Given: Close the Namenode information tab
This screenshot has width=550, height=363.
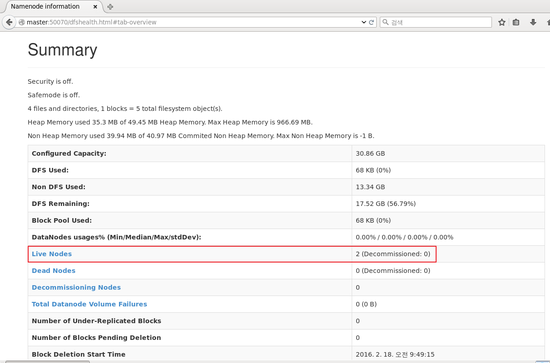Looking at the screenshot, I should 95,7.
